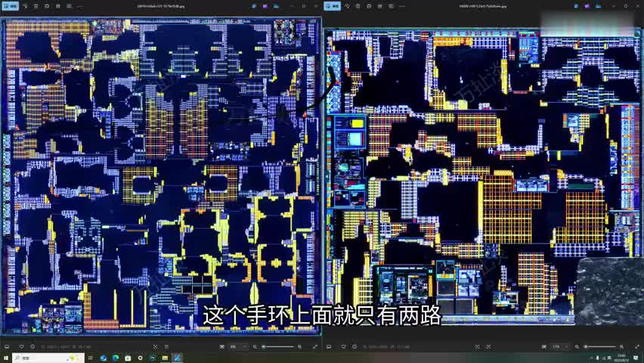Open Task View from the taskbar
Screen dimensions: 644x363
pyautogui.click(x=91, y=358)
